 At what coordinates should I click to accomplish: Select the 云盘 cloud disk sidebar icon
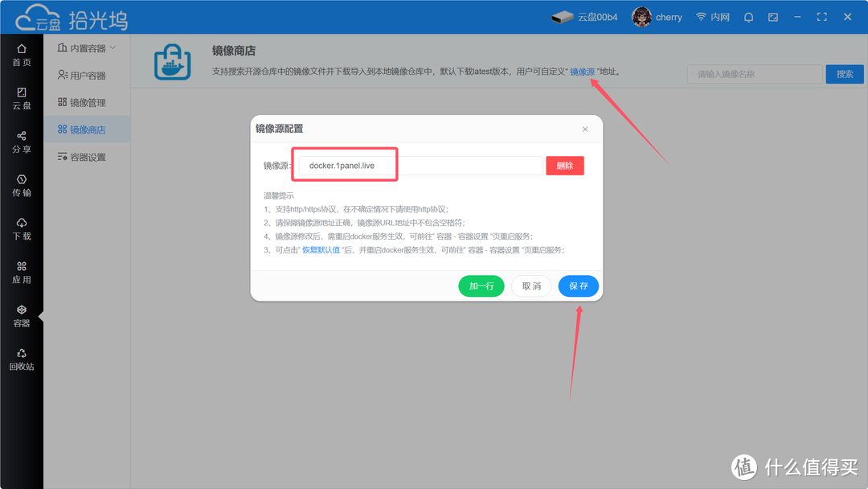click(22, 97)
